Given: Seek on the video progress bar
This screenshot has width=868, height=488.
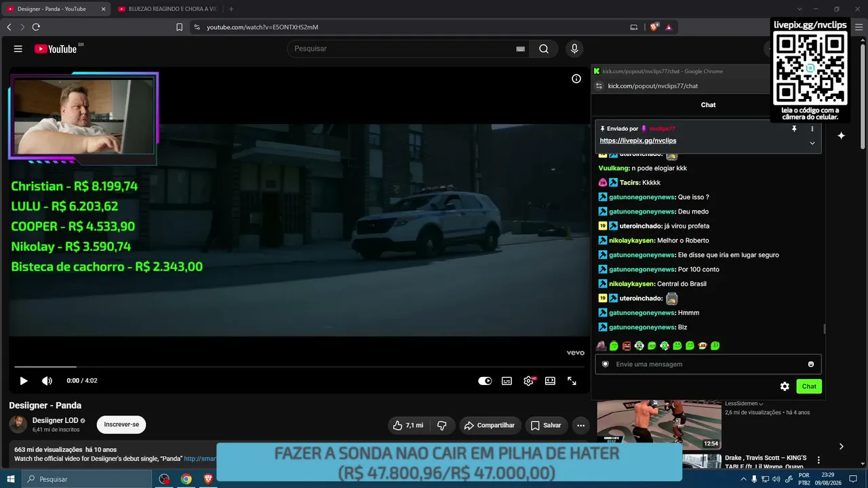Looking at the screenshot, I should tap(299, 367).
